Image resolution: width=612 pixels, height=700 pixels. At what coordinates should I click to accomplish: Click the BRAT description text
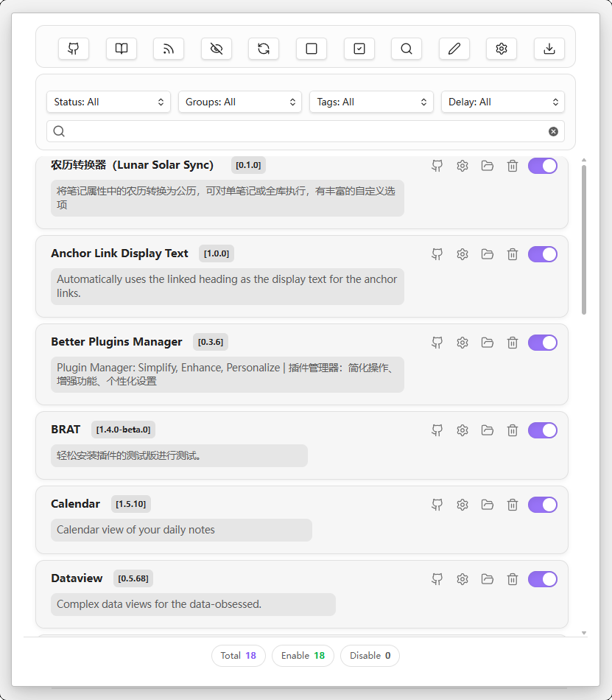click(128, 455)
